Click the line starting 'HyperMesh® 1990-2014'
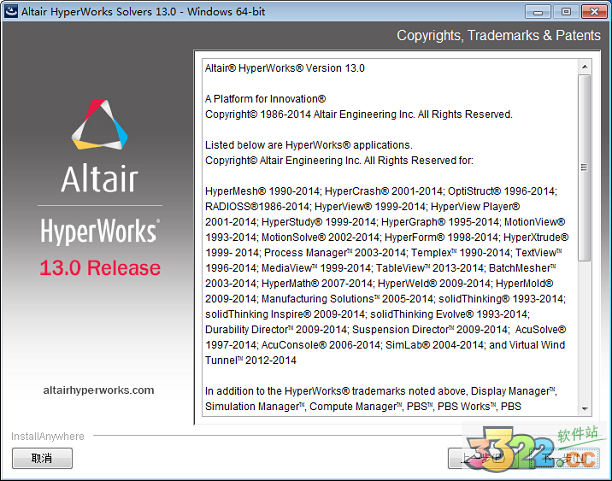The height and width of the screenshot is (481, 612). (381, 191)
